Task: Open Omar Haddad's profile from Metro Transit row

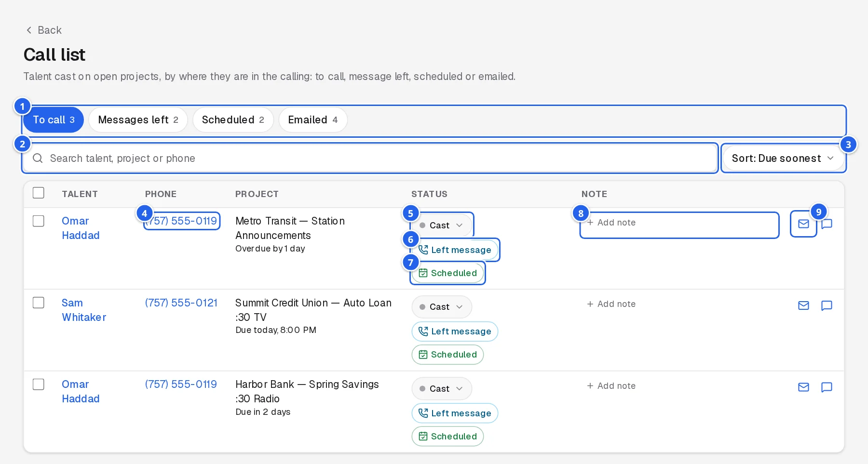Action: tap(81, 228)
